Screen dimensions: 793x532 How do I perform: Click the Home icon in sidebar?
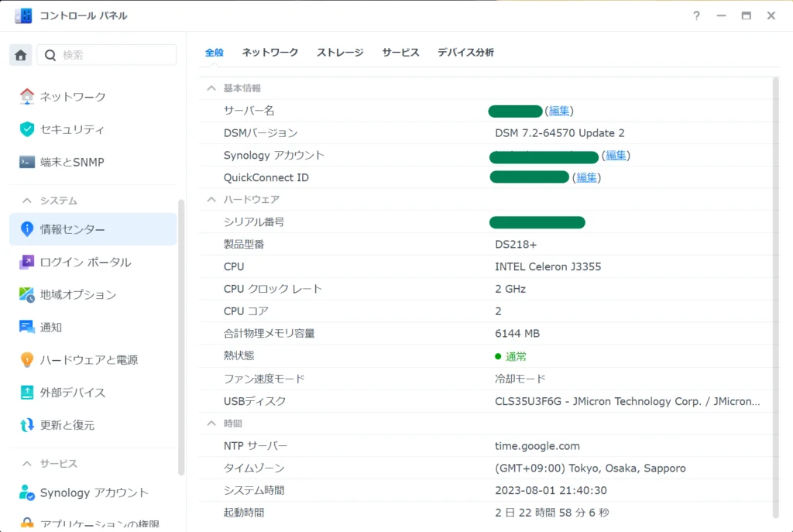coord(21,55)
